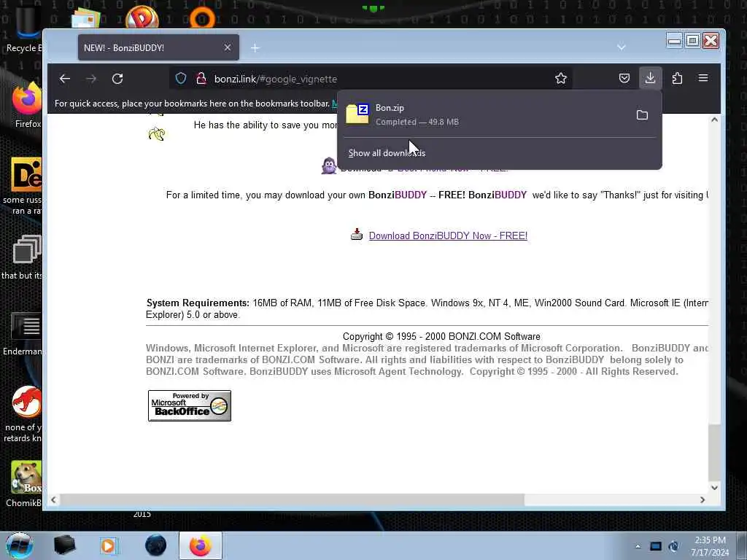Click the network monitor tray icon
Viewport: 747px width, 560px height.
click(x=656, y=546)
